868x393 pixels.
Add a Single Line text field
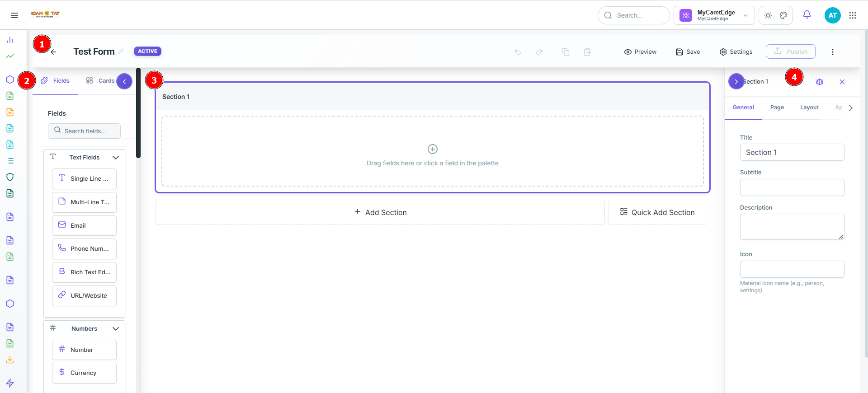tap(84, 179)
